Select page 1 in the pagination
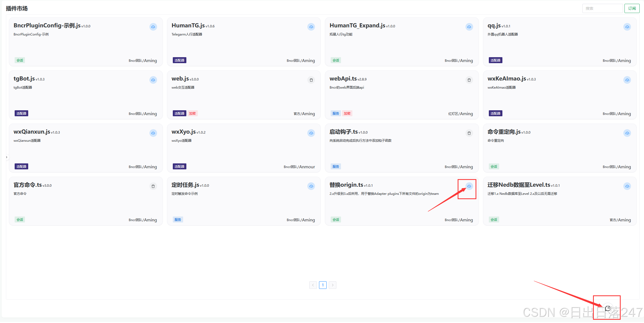The width and height of the screenshot is (644, 323). coord(323,285)
